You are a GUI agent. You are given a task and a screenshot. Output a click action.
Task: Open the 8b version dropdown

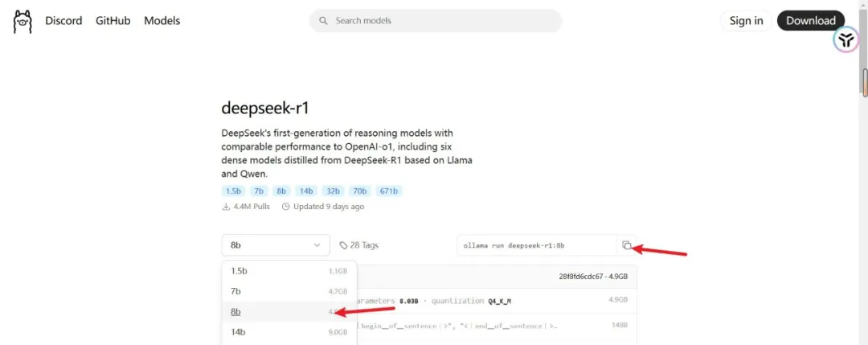click(x=276, y=245)
